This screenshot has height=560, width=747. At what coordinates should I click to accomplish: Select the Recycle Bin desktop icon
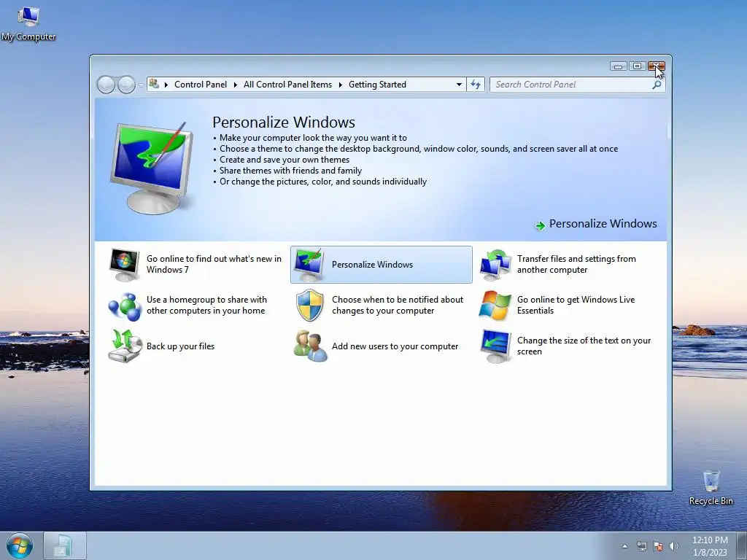click(x=711, y=488)
